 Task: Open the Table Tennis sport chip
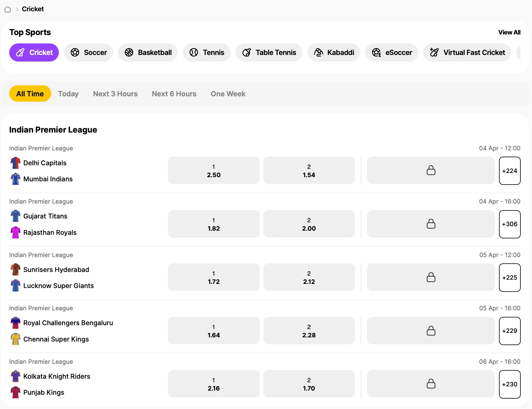[x=269, y=53]
